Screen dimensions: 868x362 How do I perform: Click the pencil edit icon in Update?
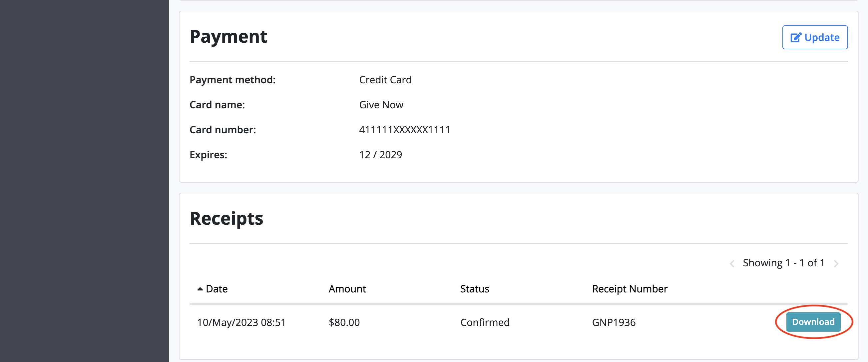point(795,37)
